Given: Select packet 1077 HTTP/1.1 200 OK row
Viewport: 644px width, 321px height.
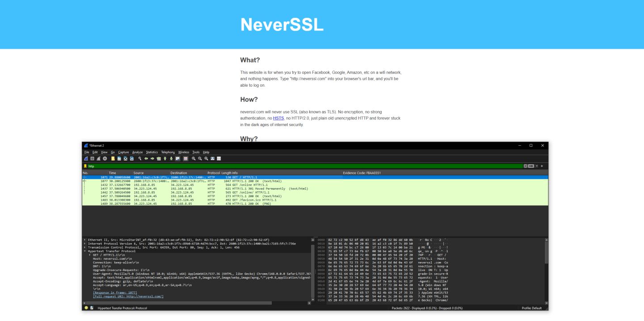Looking at the screenshot, I should pyautogui.click(x=315, y=181).
